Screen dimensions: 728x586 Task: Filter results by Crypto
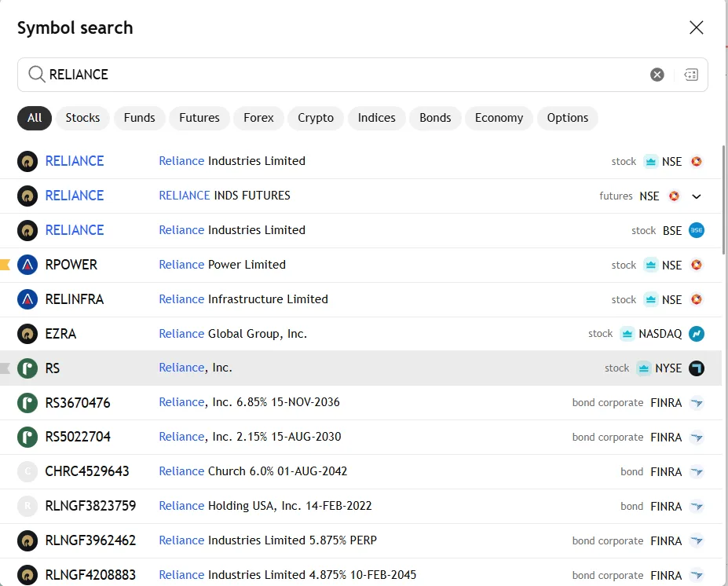(316, 118)
